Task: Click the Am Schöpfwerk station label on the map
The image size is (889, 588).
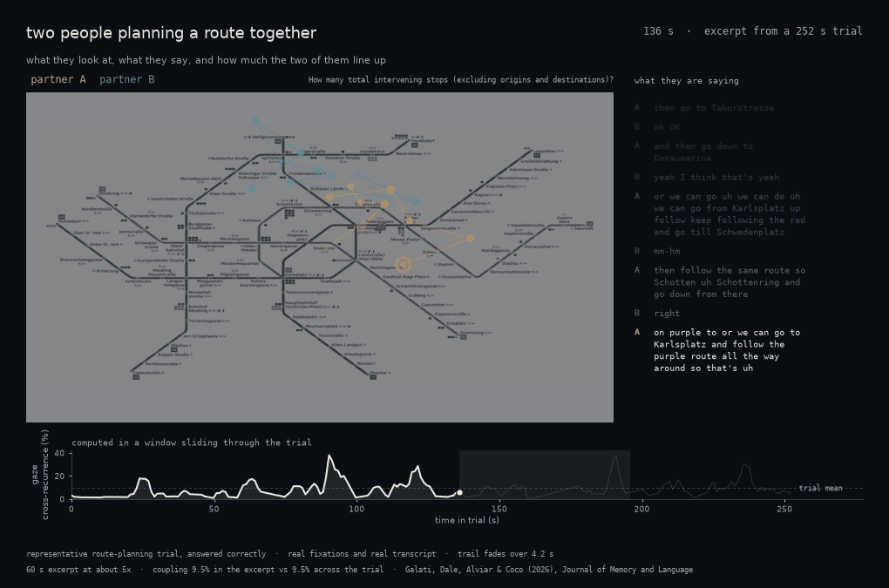Action: [x=202, y=336]
